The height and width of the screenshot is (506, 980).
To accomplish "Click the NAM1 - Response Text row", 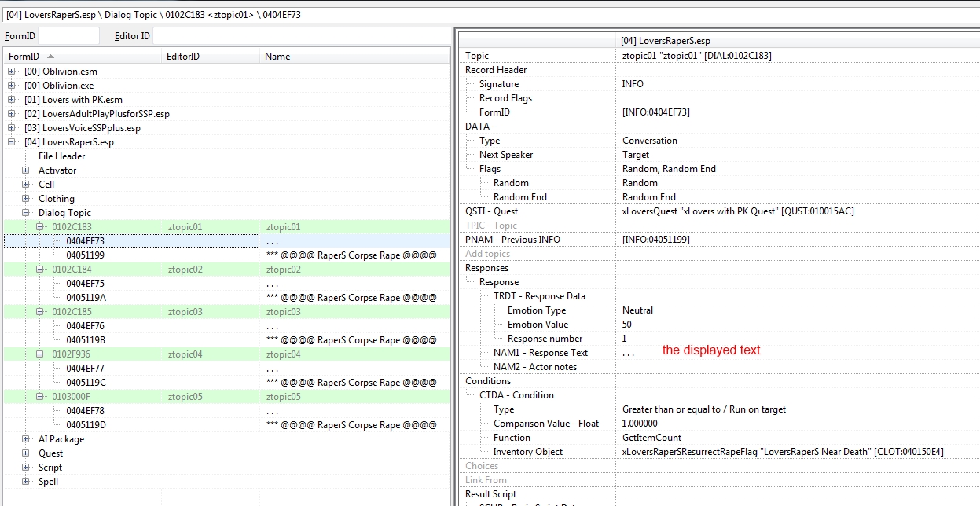I will point(541,353).
